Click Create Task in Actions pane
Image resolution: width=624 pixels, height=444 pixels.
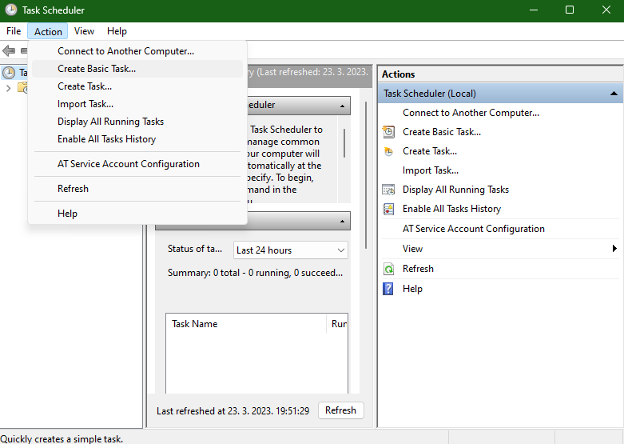(x=429, y=151)
